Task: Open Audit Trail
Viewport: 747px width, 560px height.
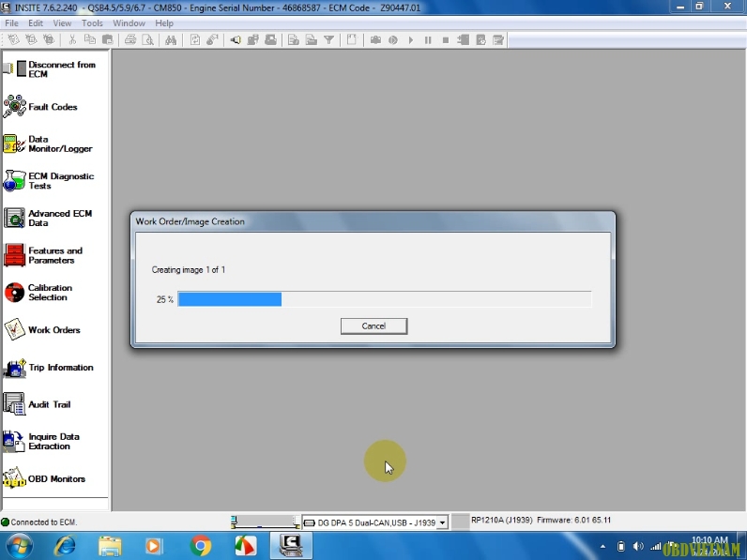Action: pos(38,404)
